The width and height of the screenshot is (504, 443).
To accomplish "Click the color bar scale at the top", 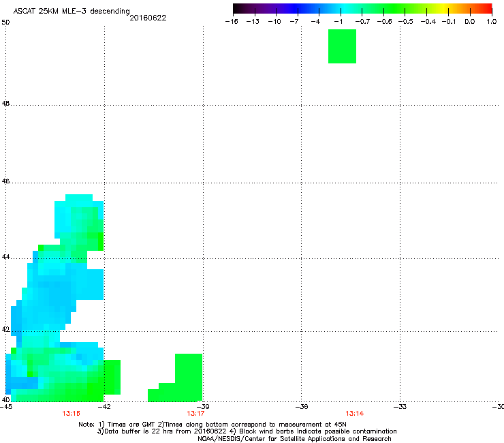I will click(x=362, y=9).
